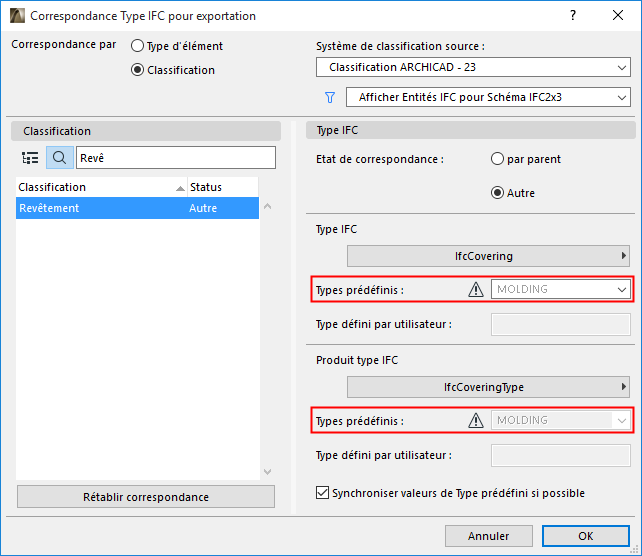Click the warning icon beside MOLDING under IfcCoveringType
Image resolution: width=642 pixels, height=556 pixels.
point(476,421)
